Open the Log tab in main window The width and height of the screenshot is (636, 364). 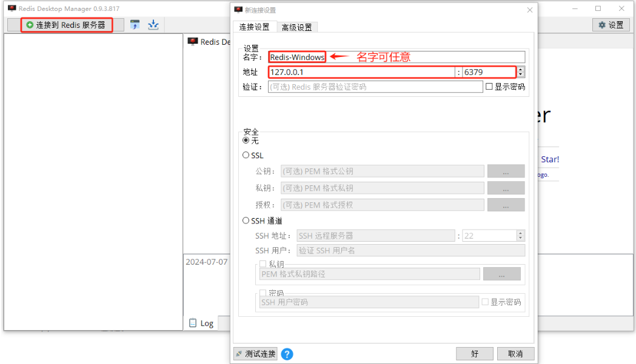[201, 323]
